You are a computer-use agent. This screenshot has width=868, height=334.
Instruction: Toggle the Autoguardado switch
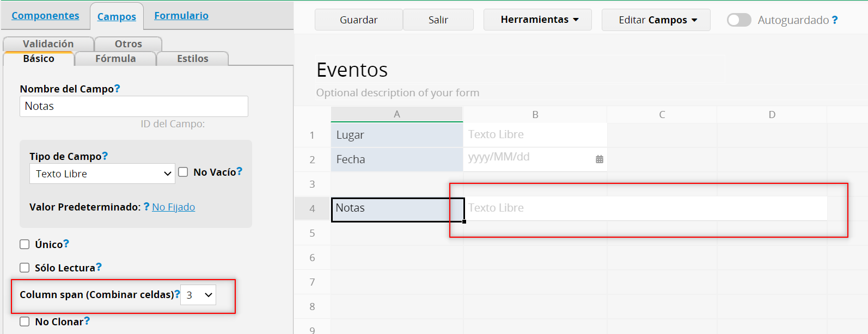pos(739,20)
